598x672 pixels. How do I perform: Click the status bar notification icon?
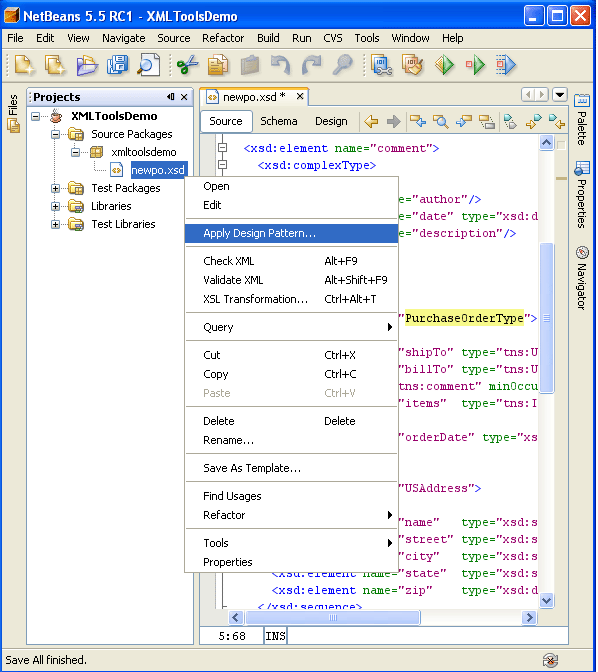point(550,660)
